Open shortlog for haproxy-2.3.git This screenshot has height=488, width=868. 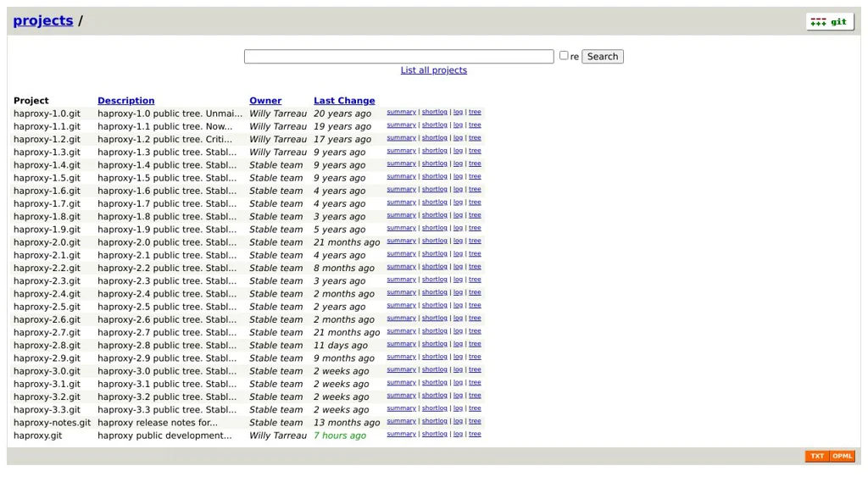click(435, 280)
